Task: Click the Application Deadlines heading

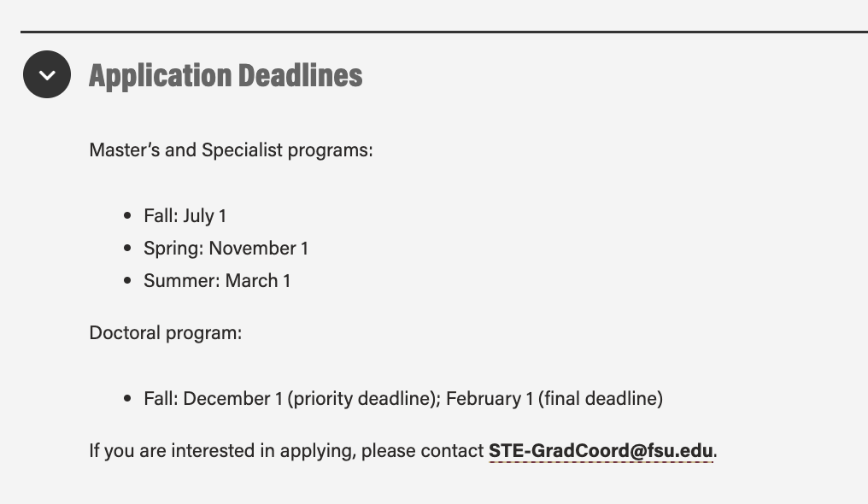Action: 226,76
